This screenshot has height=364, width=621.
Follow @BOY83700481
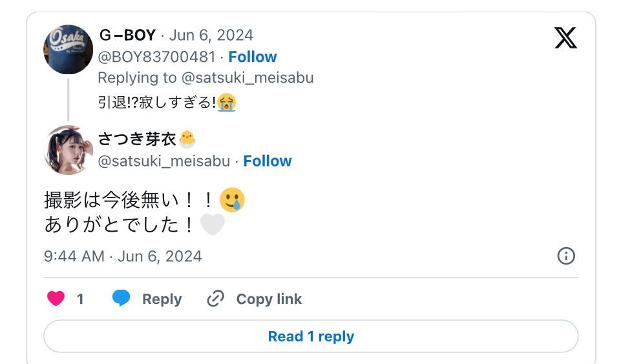click(x=252, y=57)
